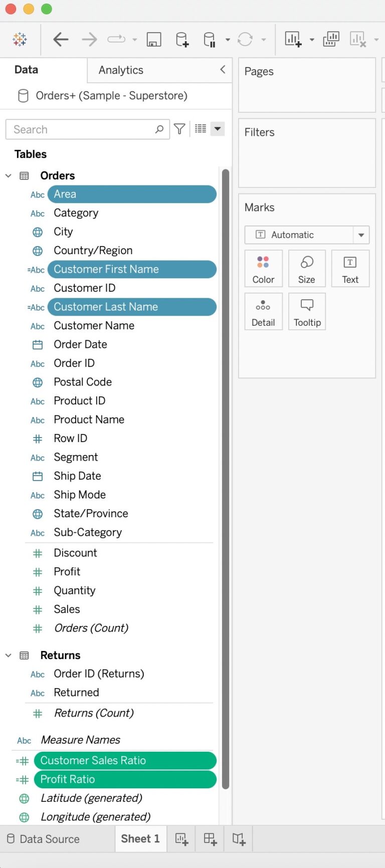Click the Detail mark icon

263,311
